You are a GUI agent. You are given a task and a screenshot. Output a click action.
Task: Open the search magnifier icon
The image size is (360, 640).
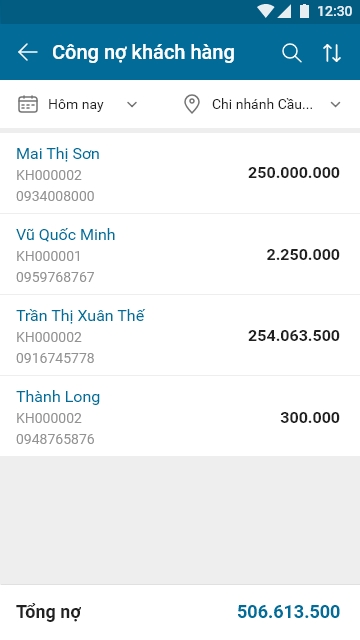coord(292,53)
